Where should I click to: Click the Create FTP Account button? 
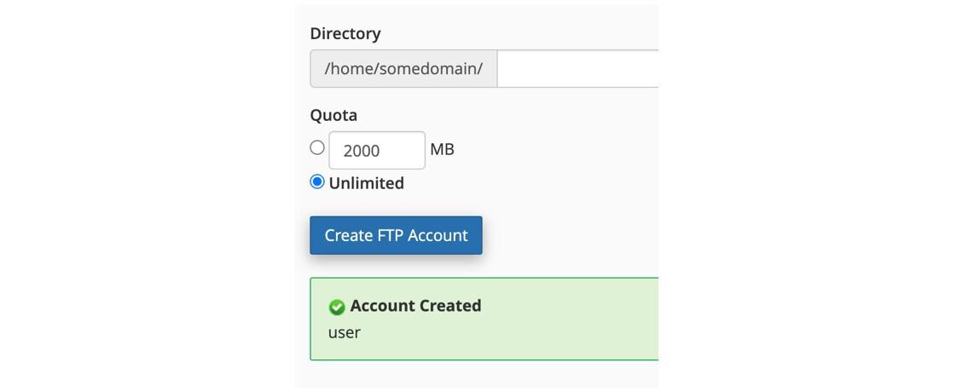[x=396, y=235]
